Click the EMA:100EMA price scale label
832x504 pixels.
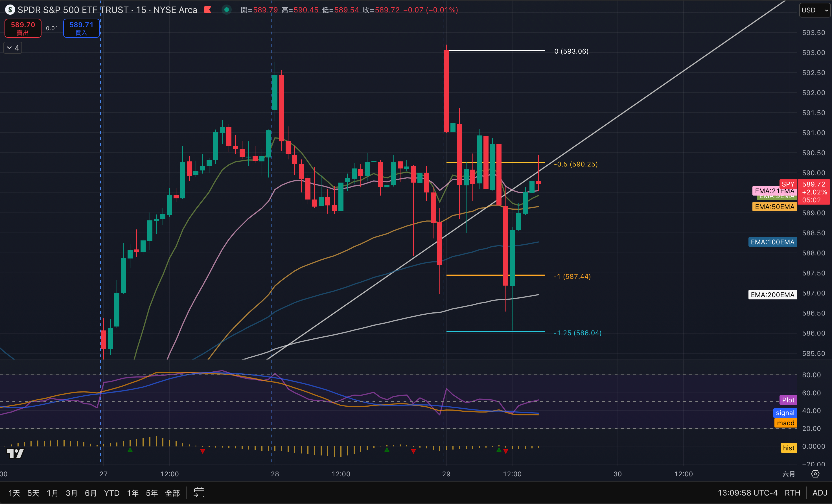[772, 242]
